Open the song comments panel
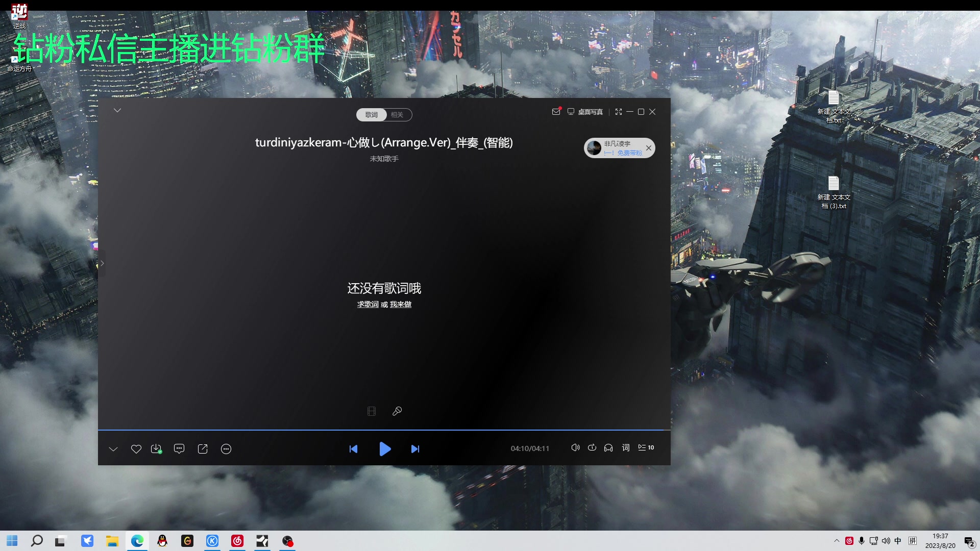Viewport: 980px width, 551px height. (179, 449)
